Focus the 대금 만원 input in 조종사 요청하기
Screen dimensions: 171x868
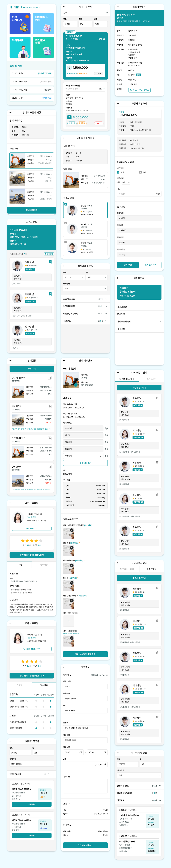coord(139,194)
